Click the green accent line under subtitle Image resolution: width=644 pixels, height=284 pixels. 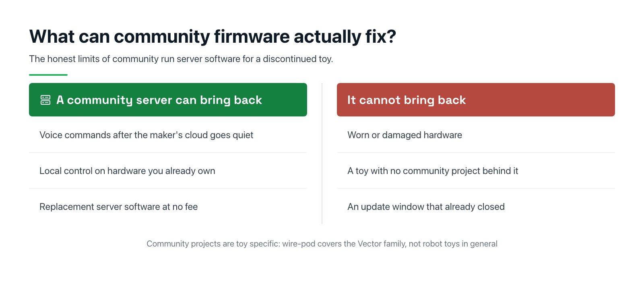coord(48,75)
